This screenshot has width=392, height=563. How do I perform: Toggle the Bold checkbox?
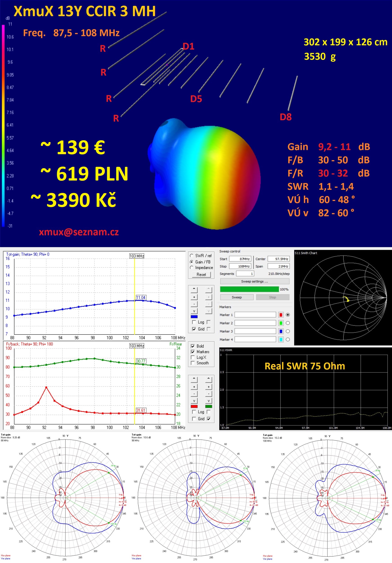point(193,346)
